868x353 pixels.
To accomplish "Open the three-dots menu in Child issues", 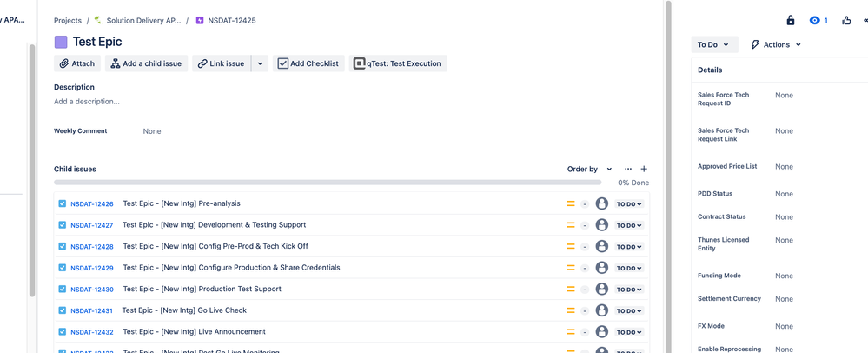I will pyautogui.click(x=627, y=169).
